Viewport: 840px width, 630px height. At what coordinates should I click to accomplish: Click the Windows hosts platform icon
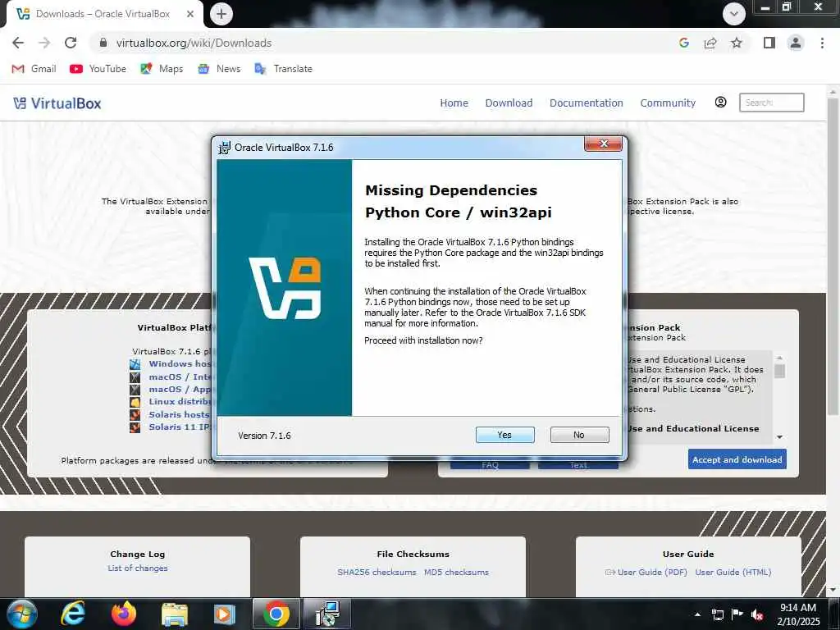[135, 364]
